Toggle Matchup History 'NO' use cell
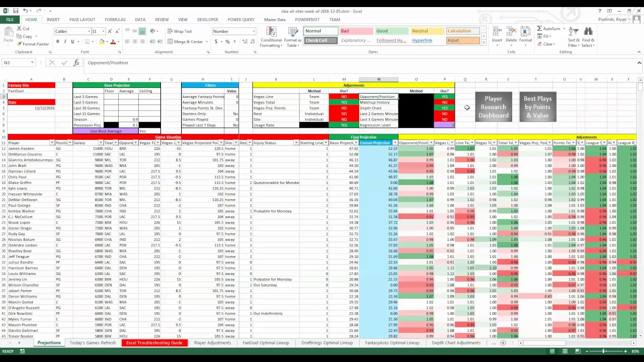Image resolution: width=644 pixels, height=362 pixels. [444, 102]
